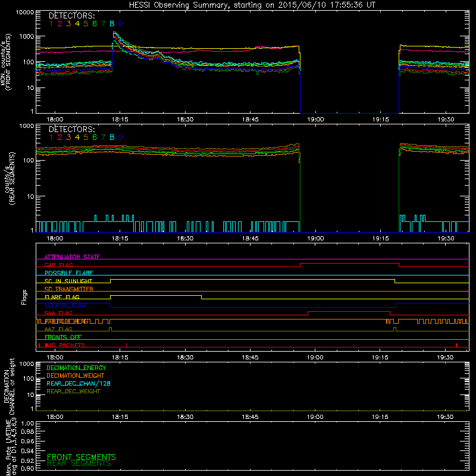Click 18:30 time label under rear segments plot

pyautogui.click(x=185, y=239)
